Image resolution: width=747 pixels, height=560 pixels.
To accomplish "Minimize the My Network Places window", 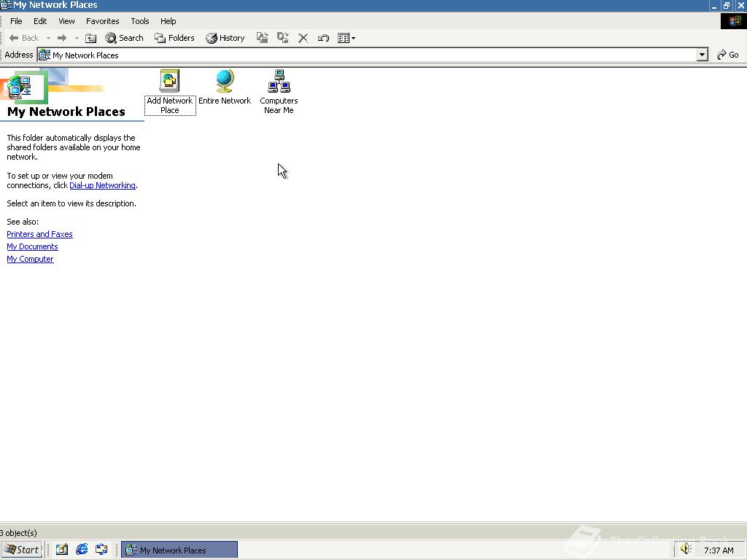I will click(714, 5).
